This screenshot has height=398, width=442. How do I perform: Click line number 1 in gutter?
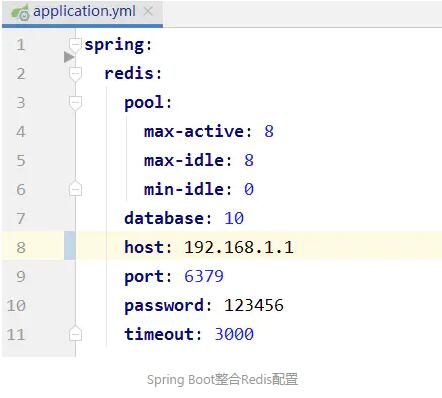21,45
